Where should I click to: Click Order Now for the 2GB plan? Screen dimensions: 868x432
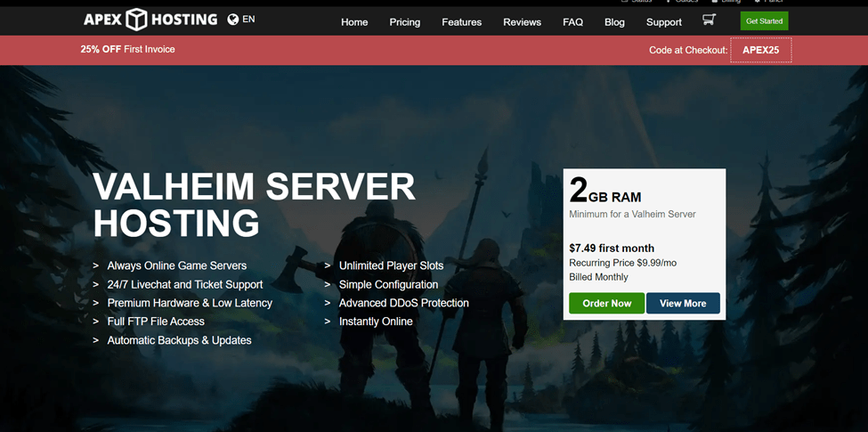coord(606,303)
